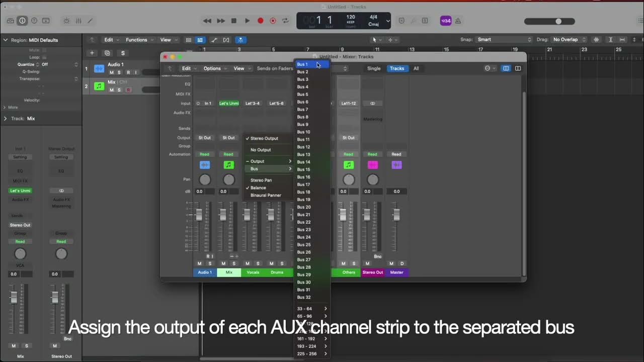Screen dimensions: 644x362
Task: Switch to the All tab in the mixer
Action: [416, 68]
